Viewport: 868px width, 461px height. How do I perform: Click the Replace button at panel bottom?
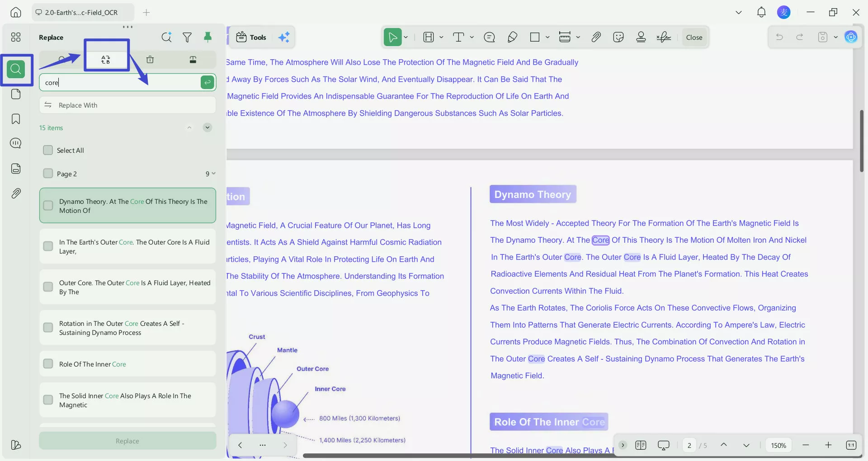tap(127, 441)
